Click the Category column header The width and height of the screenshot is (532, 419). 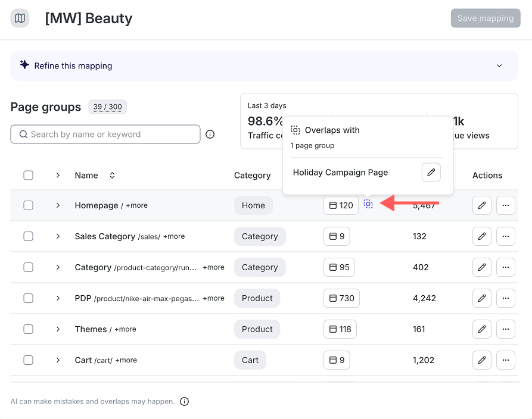tap(253, 175)
